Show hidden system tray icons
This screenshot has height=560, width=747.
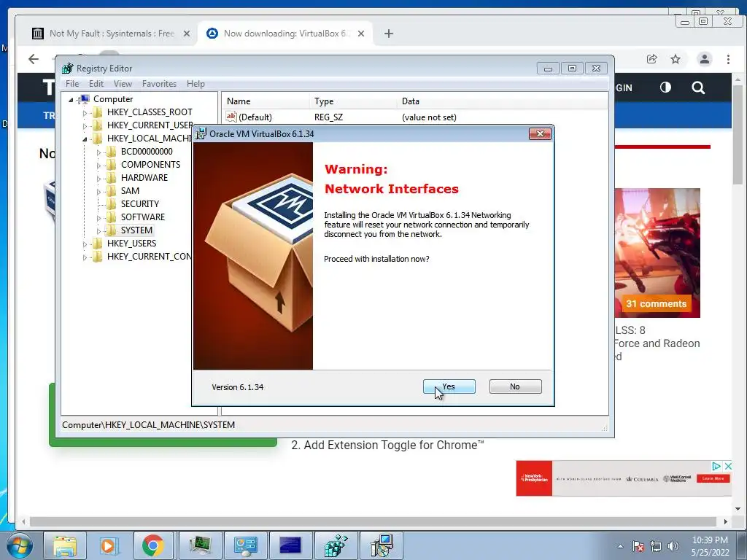coord(620,546)
